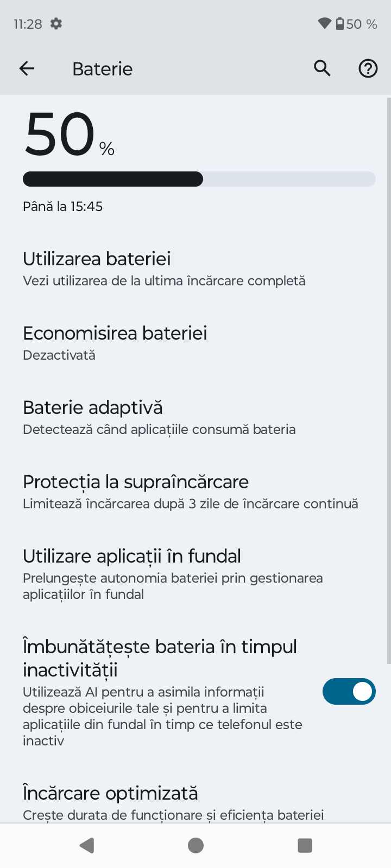Viewport: 391px width, 868px height.
Task: Open Utilizarea bateriei
Action: (x=164, y=269)
